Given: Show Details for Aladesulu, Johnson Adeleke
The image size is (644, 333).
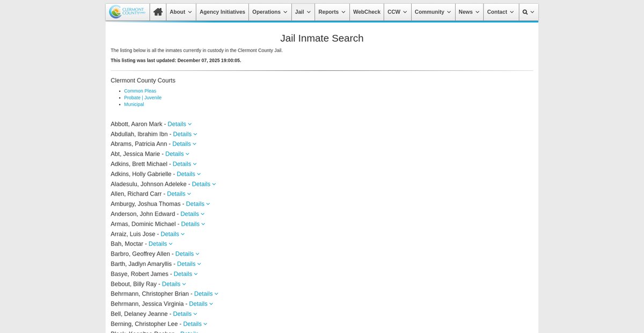Looking at the screenshot, I should (x=204, y=184).
